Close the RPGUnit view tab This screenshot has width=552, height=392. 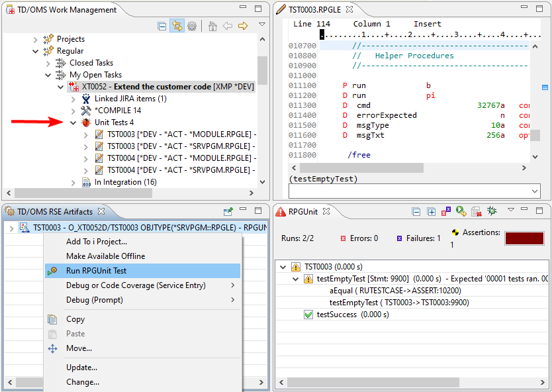click(326, 211)
